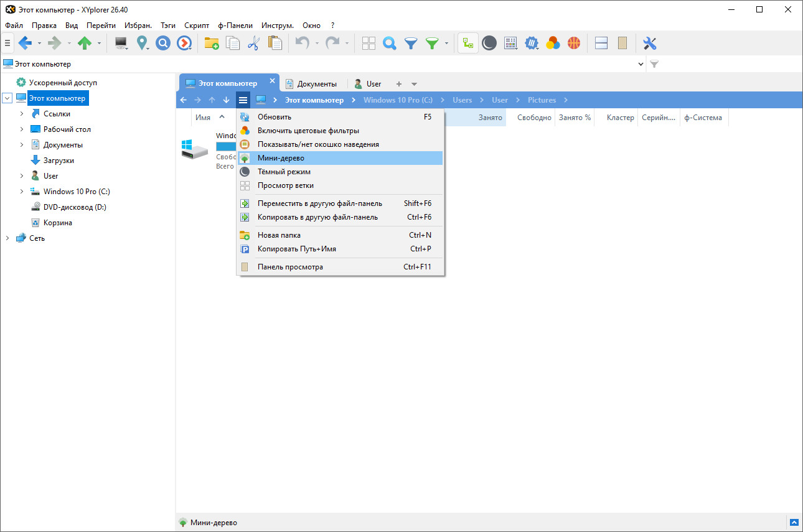Select Мини-дерево in the popup menu
Screen dimensions: 803x532
tap(340, 158)
